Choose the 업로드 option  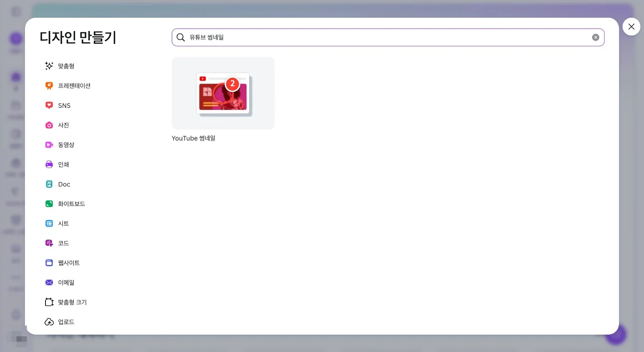point(66,322)
